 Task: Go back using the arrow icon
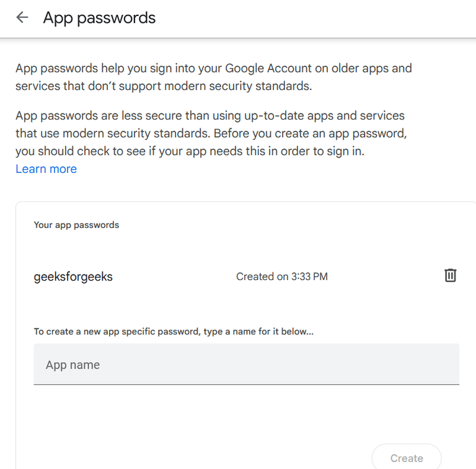(22, 17)
